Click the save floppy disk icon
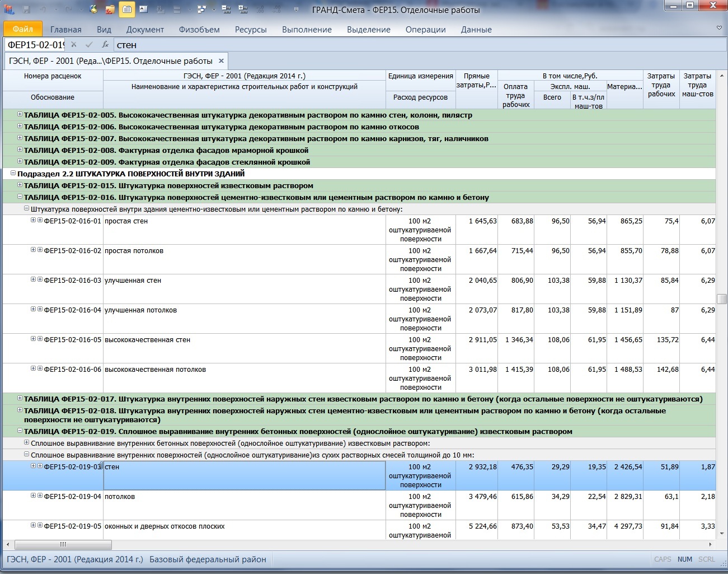The height and width of the screenshot is (574, 728). pyautogui.click(x=26, y=9)
